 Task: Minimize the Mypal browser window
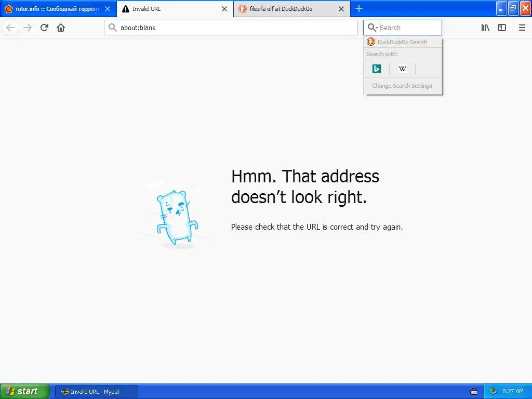(x=501, y=8)
